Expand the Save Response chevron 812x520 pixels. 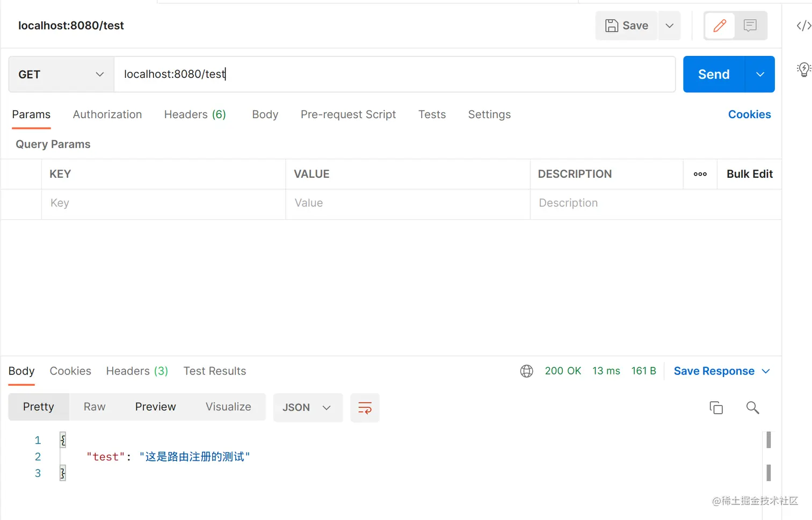click(x=766, y=371)
